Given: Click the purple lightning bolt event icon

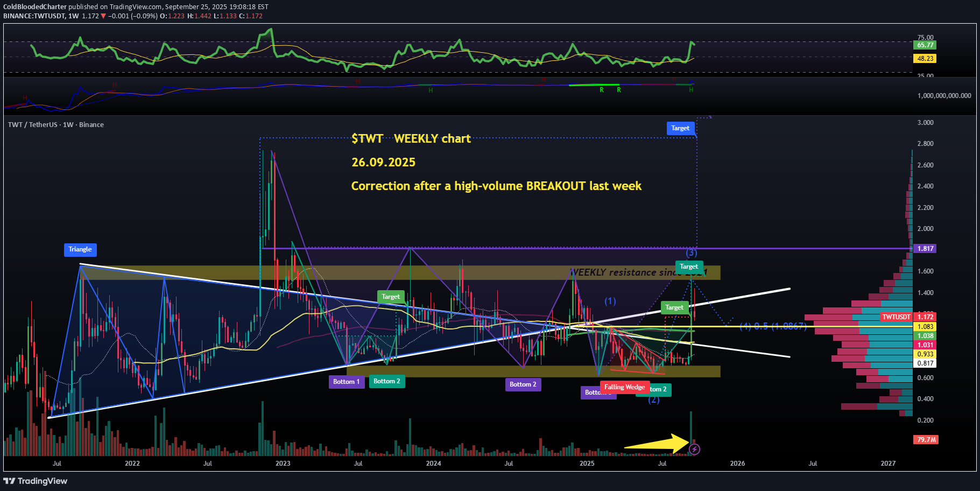Looking at the screenshot, I should (x=694, y=449).
